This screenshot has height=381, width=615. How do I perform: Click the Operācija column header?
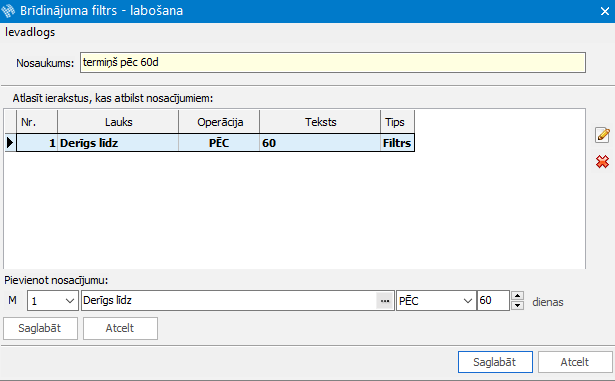coord(219,122)
